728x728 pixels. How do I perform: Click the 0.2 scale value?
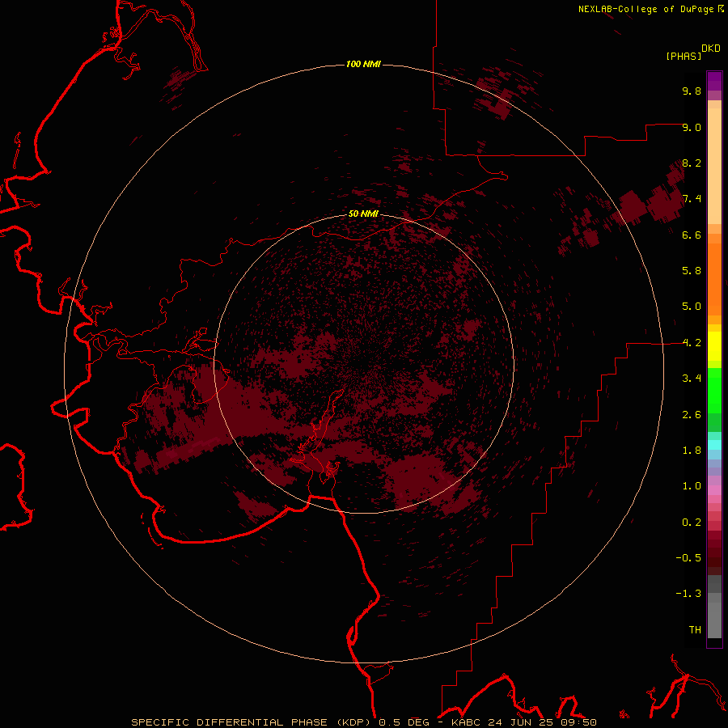pos(692,523)
